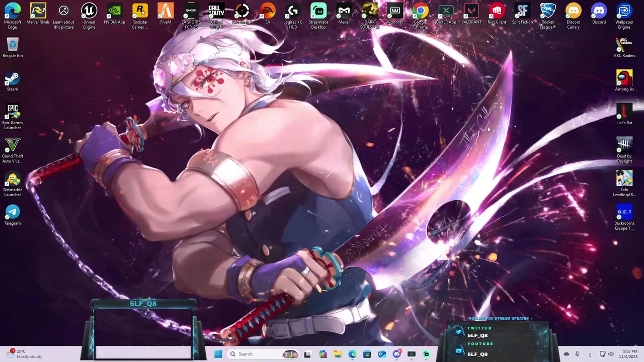644x362 pixels.
Task: Open the weather widget showing 29°C
Action: (x=24, y=354)
